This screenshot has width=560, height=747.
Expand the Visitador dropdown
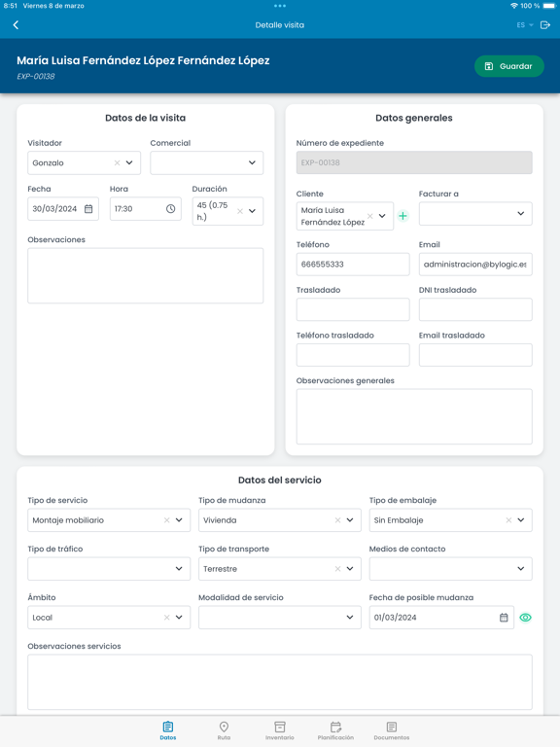pos(129,163)
